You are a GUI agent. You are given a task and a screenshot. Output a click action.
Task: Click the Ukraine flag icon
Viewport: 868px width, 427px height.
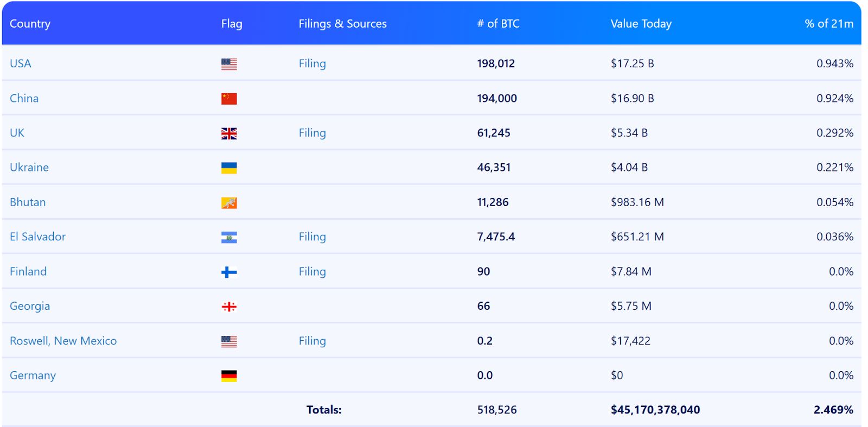229,167
